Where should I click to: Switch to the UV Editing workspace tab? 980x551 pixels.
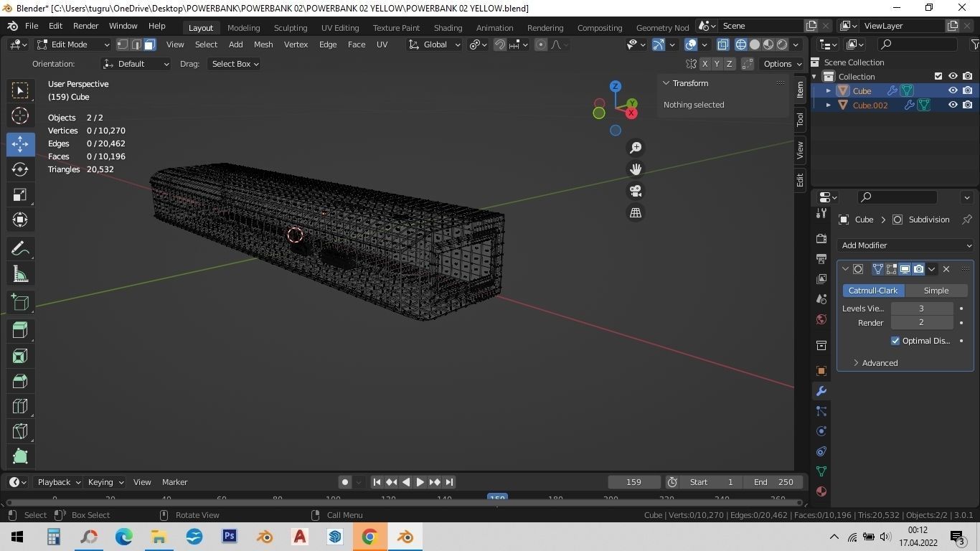tap(340, 28)
